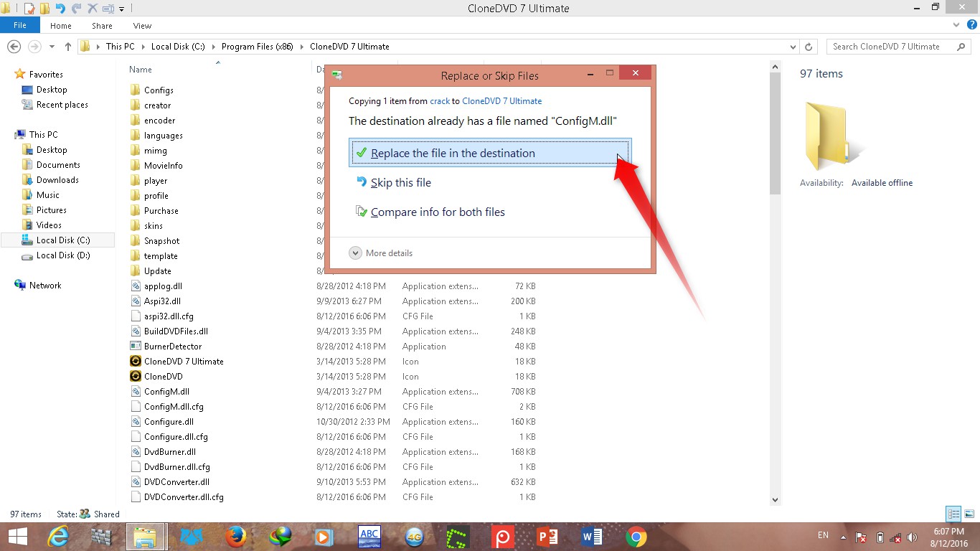Show hidden system tray icons arrow
980x551 pixels.
[844, 537]
